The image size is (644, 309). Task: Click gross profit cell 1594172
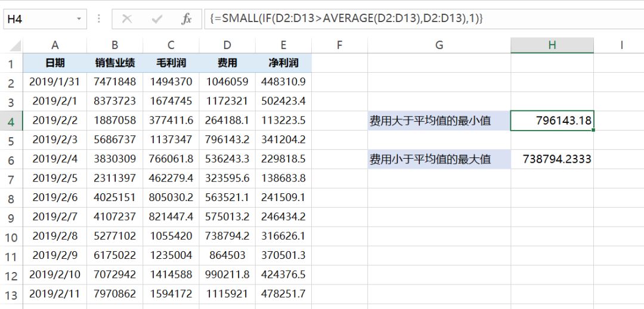[x=171, y=294]
